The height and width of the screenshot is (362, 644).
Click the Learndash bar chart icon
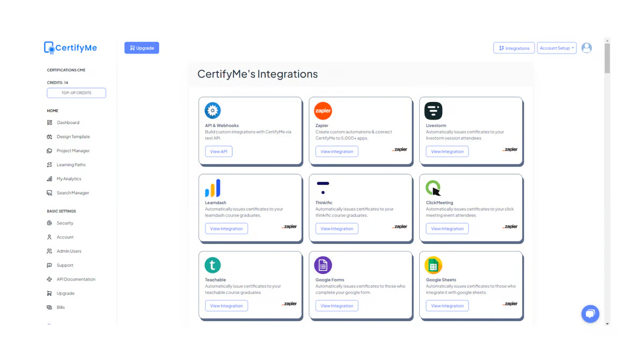tap(212, 188)
